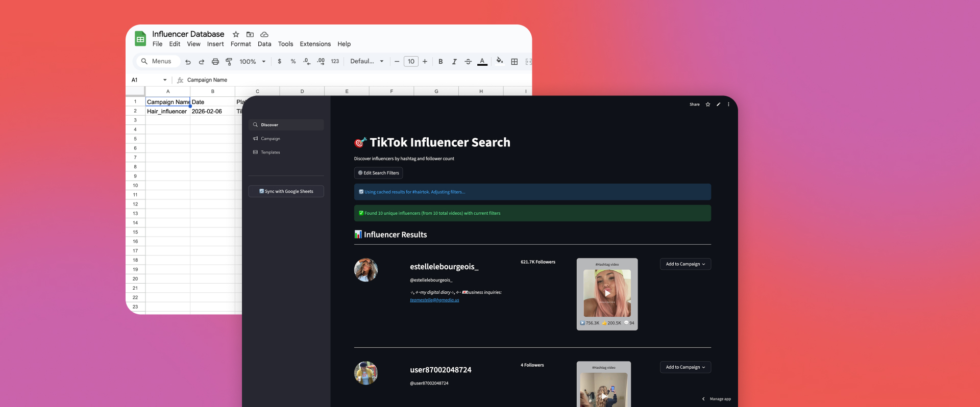Toggle bold formatting
This screenshot has height=407, width=980.
tap(440, 62)
